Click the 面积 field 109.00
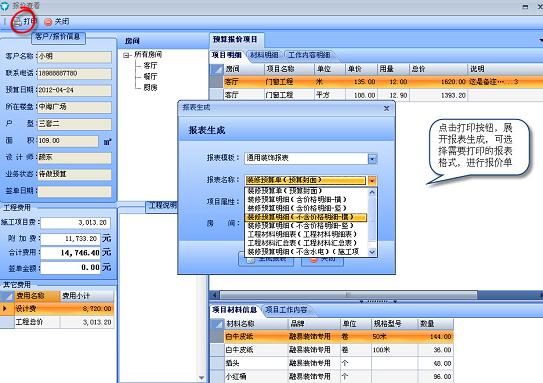This screenshot has height=383, width=543. click(68, 141)
